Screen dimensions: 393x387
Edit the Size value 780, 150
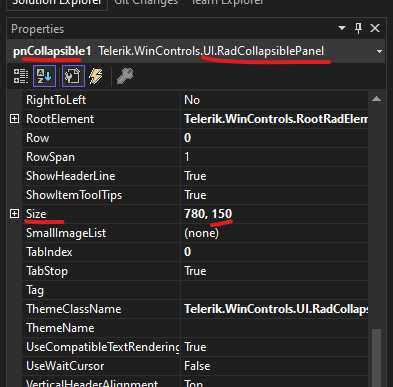274,214
